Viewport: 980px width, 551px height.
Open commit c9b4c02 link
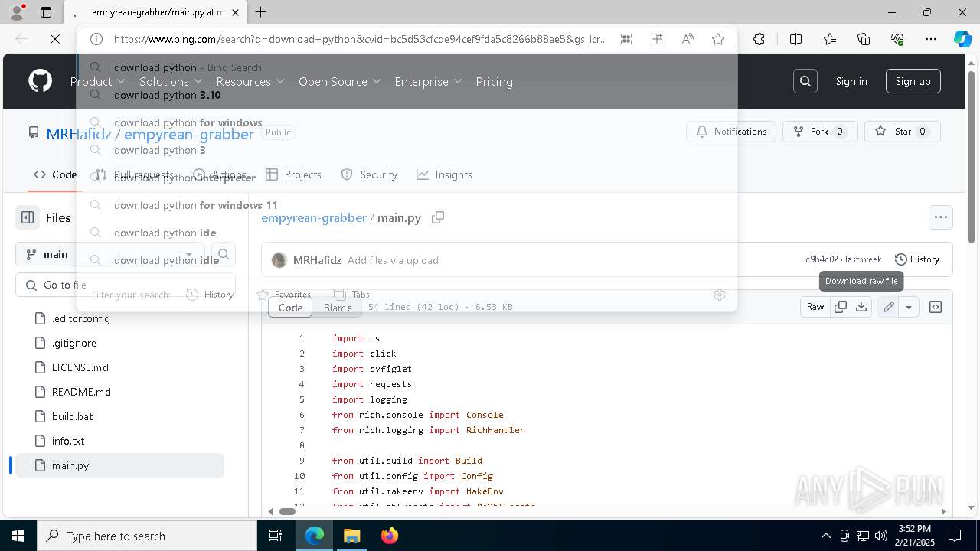pos(822,259)
